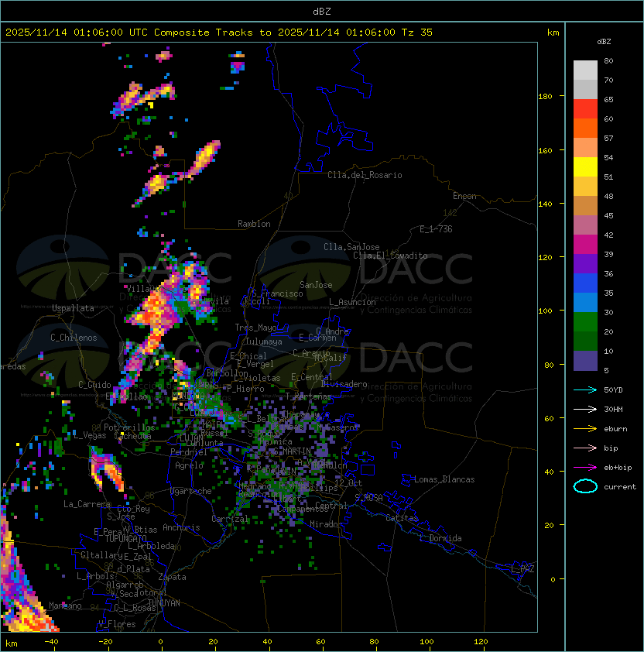Click the La_Carrera place label
This screenshot has height=652, width=644.
tap(87, 504)
